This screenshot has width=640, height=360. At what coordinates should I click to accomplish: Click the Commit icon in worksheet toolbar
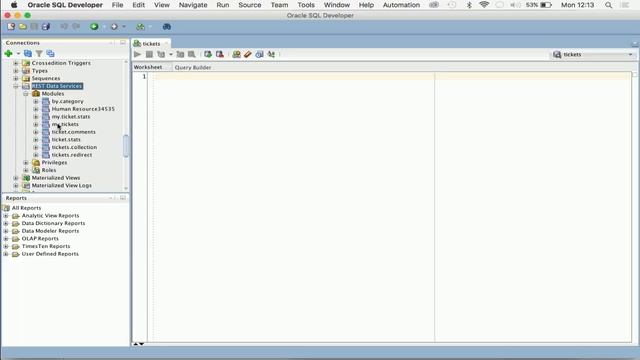point(208,54)
